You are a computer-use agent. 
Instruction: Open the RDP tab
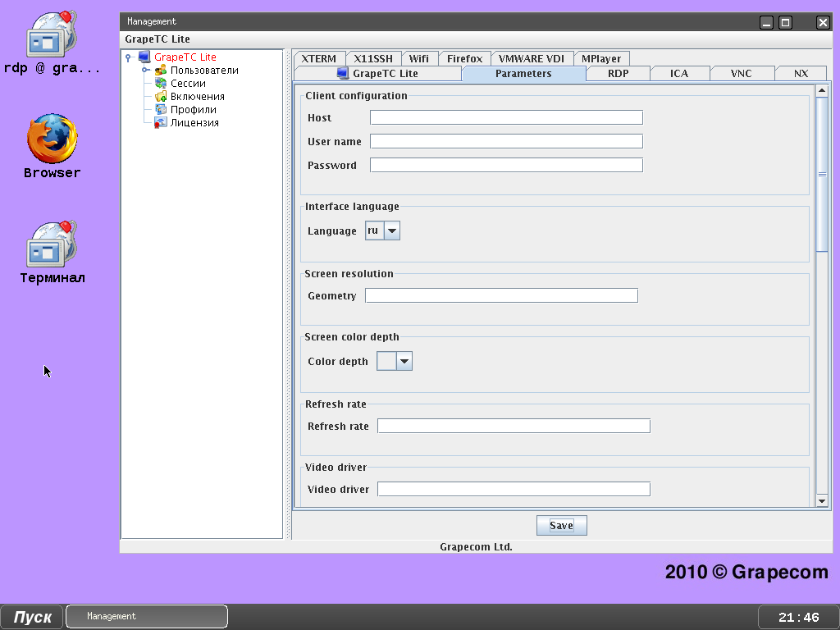[619, 73]
